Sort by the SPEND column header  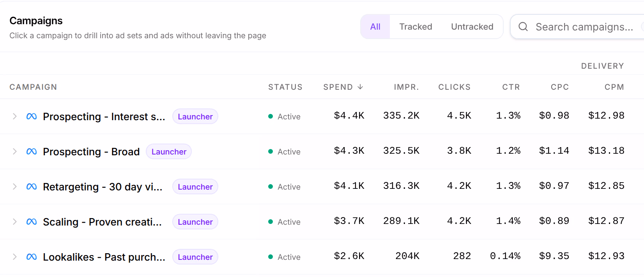pos(343,87)
